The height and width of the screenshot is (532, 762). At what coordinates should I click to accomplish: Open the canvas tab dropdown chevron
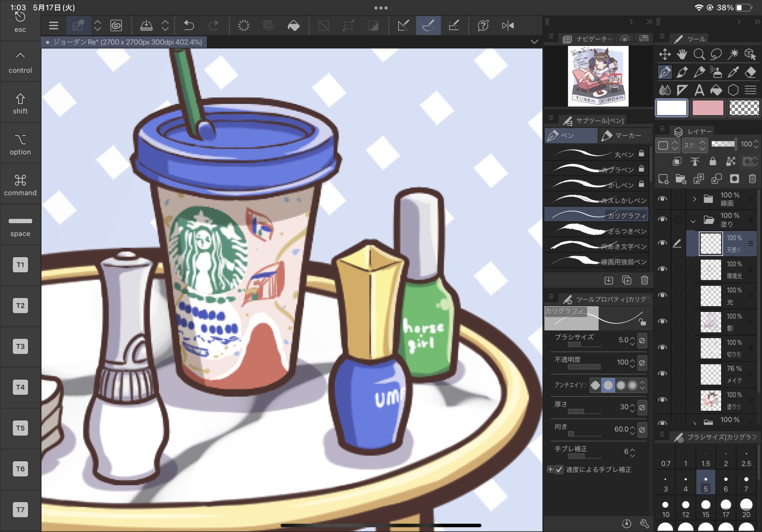(x=534, y=42)
